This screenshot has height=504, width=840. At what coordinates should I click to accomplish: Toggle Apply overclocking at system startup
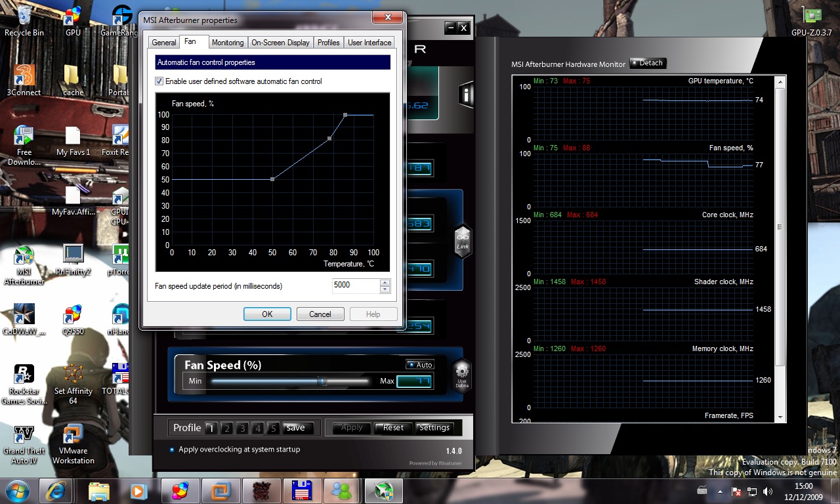[172, 450]
